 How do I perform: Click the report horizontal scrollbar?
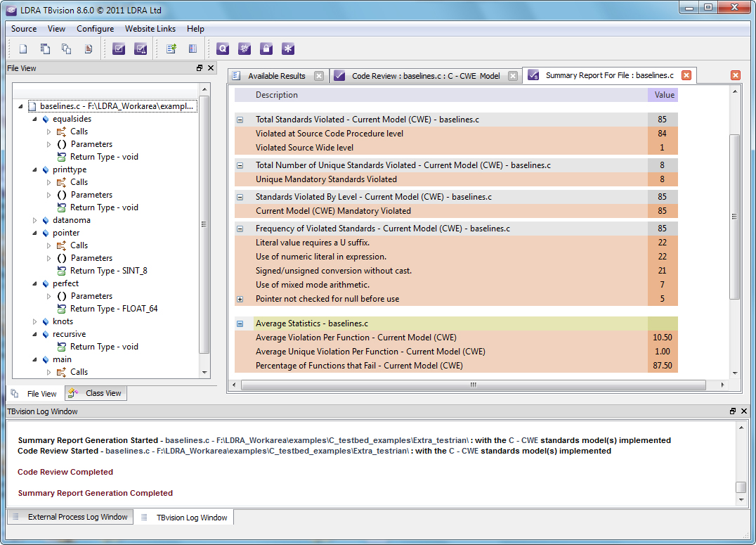(x=473, y=385)
